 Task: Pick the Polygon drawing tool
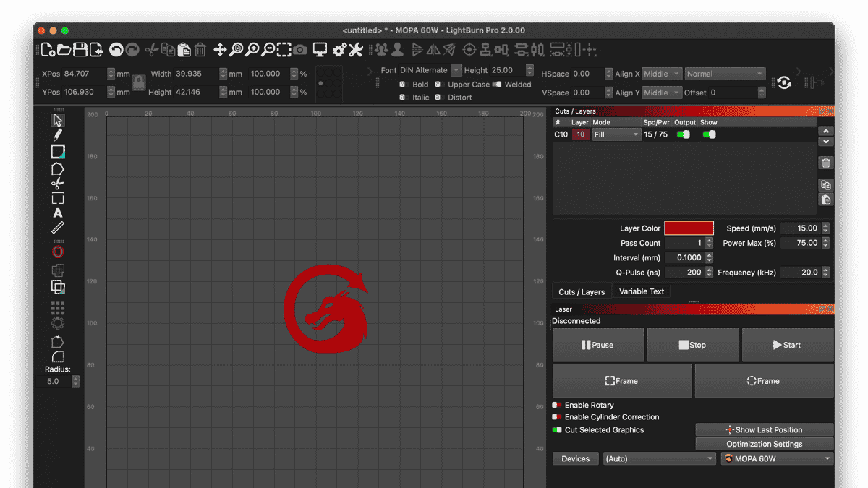(58, 168)
